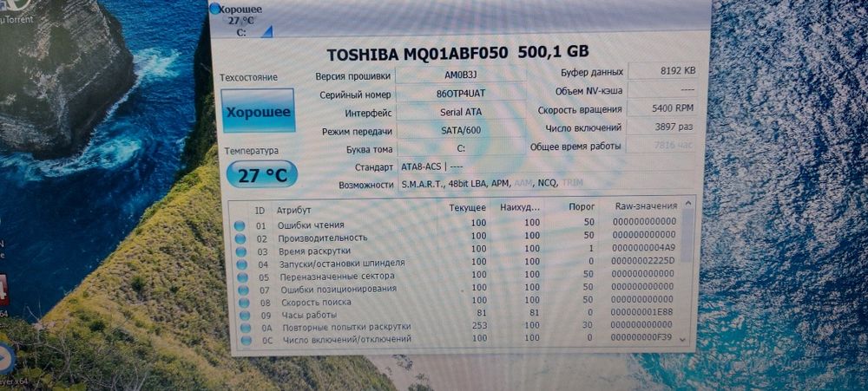The height and width of the screenshot is (391, 868).
Task: Select the Ошибки чтения attribute row
Action: pyautogui.click(x=457, y=224)
